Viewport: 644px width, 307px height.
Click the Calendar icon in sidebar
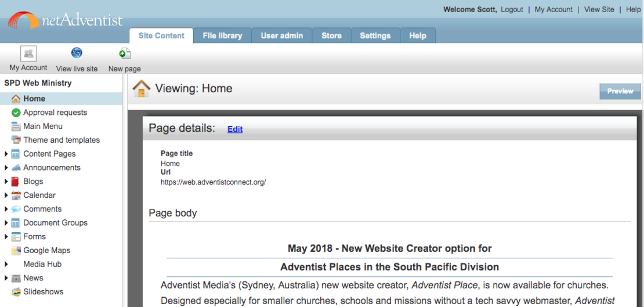click(16, 195)
